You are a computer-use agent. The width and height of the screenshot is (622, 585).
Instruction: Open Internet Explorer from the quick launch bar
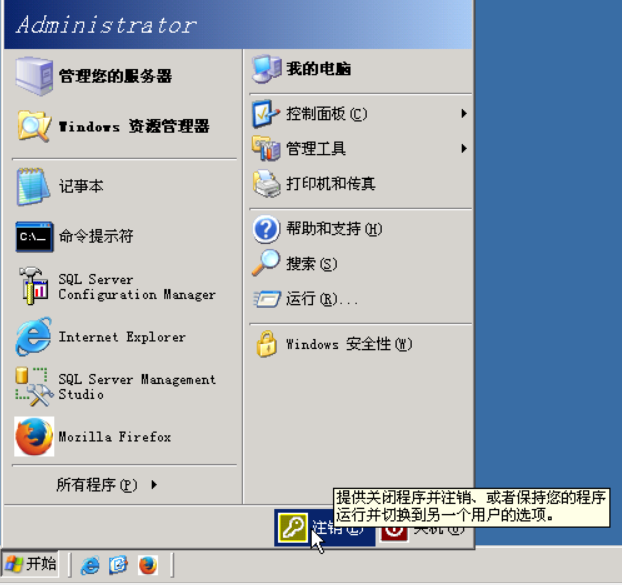click(x=90, y=565)
